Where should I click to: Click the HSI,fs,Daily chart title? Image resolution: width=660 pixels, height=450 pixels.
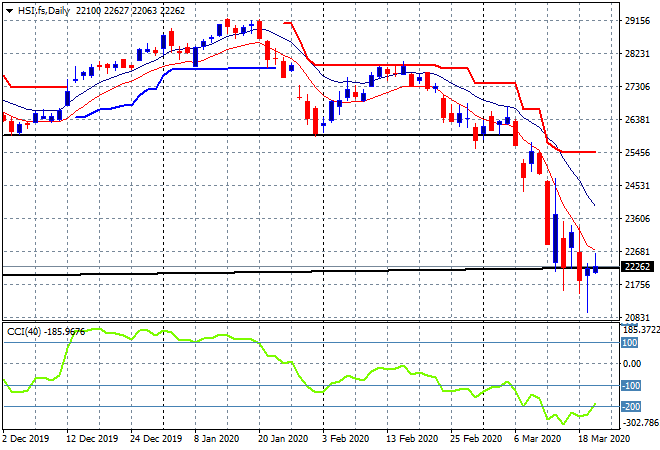point(44,11)
